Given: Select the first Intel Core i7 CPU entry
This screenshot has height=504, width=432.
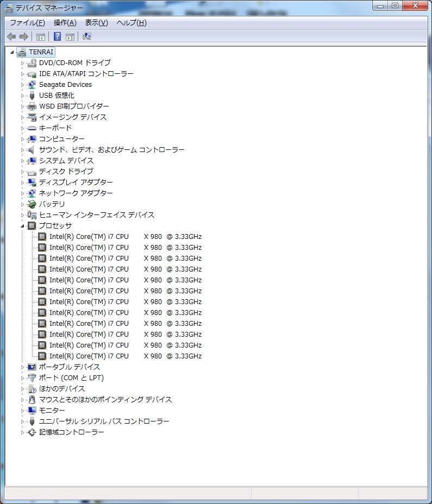Looking at the screenshot, I should (x=126, y=237).
